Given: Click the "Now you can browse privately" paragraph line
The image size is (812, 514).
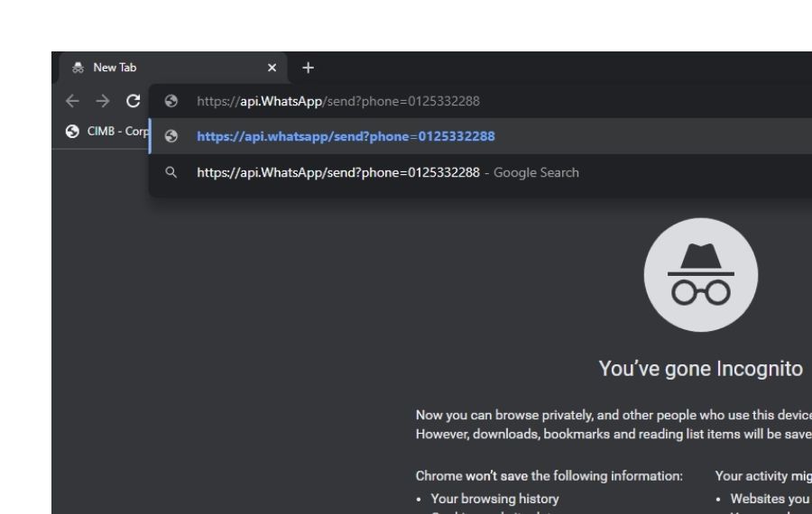Looking at the screenshot, I should [614, 415].
